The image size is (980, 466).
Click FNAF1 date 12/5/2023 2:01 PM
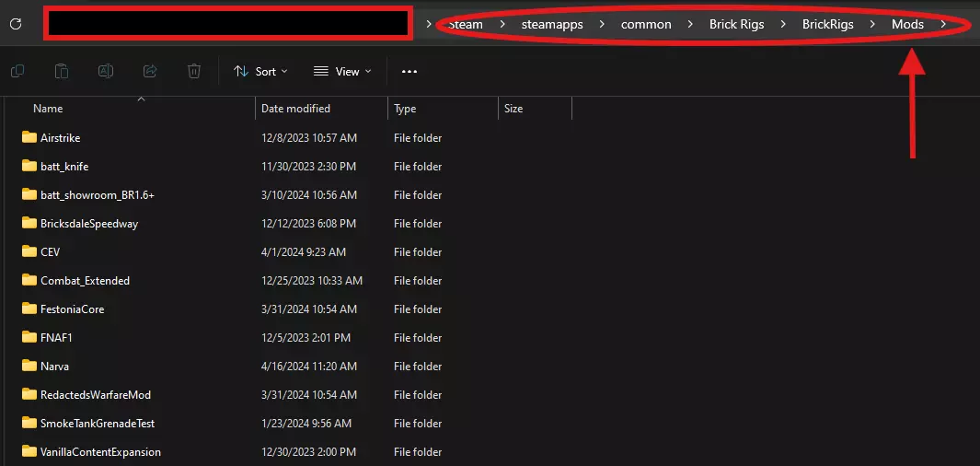click(306, 338)
